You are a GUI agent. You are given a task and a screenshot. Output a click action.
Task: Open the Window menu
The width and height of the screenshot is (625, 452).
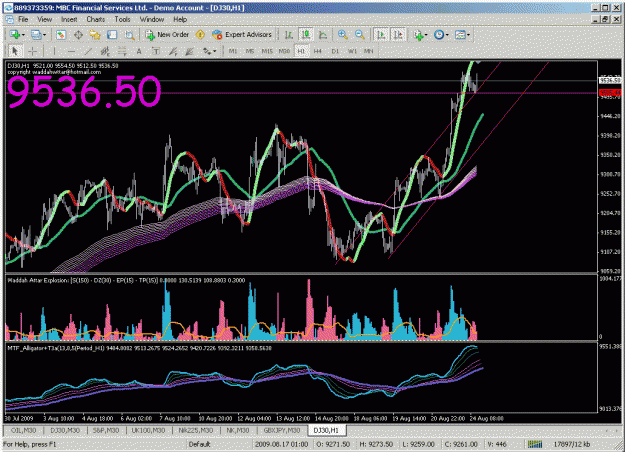coord(152,19)
